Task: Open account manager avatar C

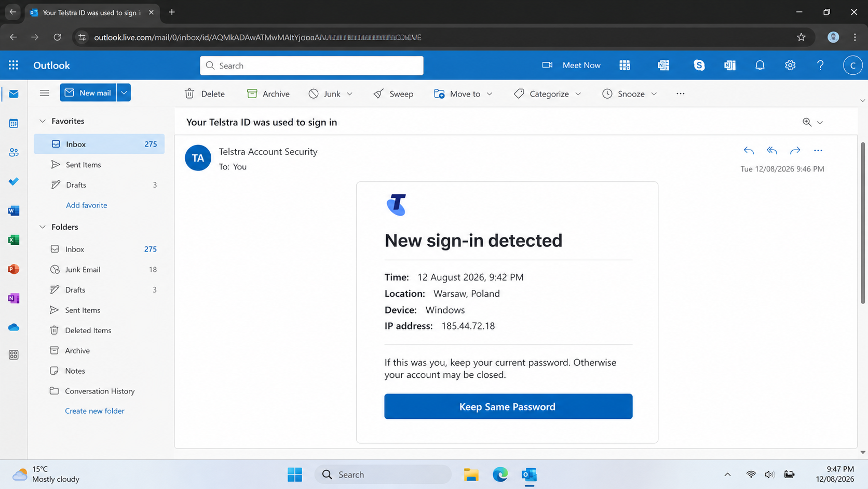Action: click(852, 65)
